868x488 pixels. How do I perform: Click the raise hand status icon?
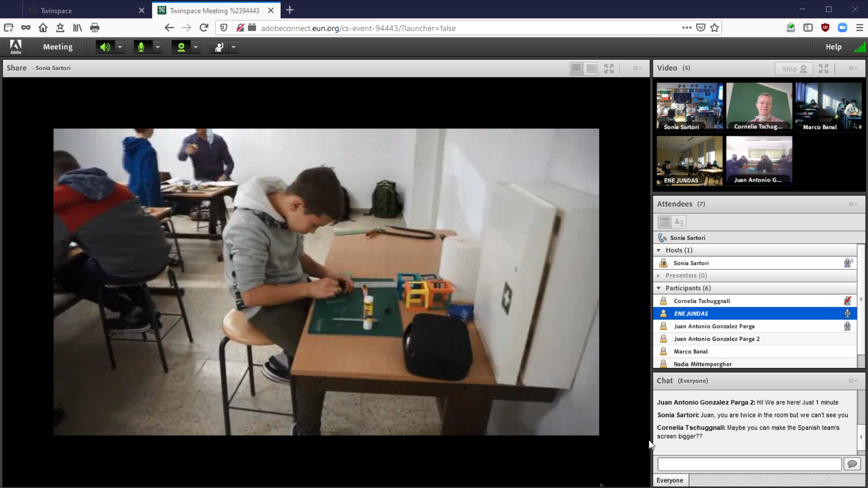[219, 47]
